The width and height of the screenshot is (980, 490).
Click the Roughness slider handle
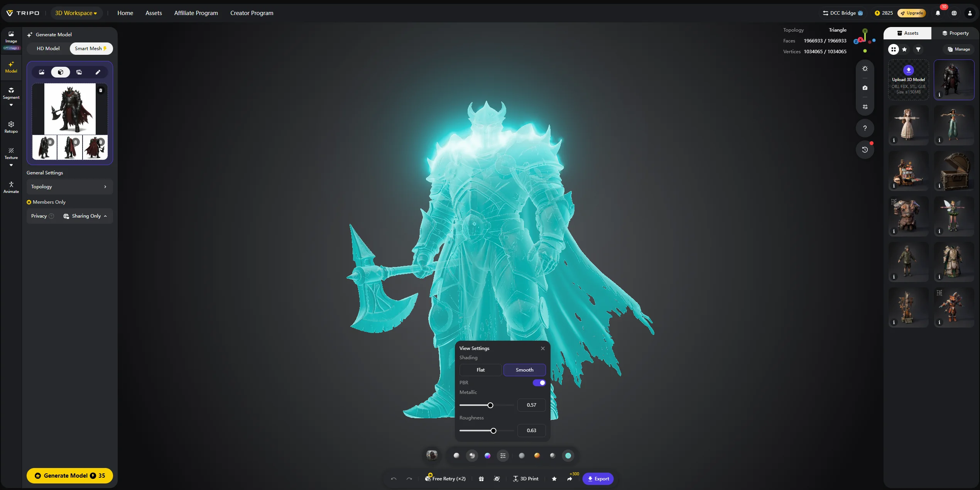pos(493,431)
